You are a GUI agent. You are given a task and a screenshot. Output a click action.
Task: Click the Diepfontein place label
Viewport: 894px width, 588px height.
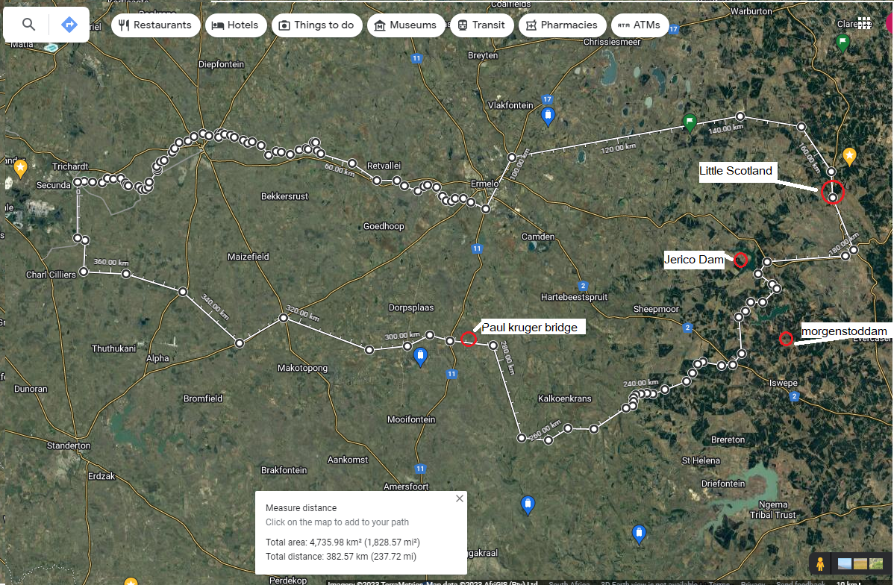[x=221, y=64]
